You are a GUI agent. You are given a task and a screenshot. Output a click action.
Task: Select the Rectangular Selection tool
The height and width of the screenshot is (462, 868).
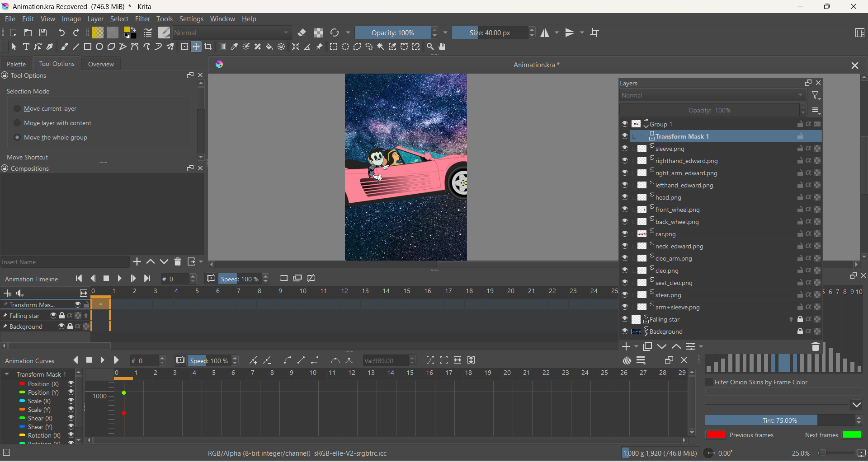[x=334, y=47]
